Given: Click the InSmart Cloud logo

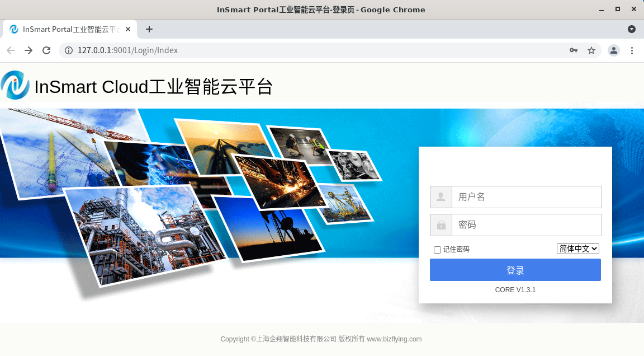Looking at the screenshot, I should point(15,86).
